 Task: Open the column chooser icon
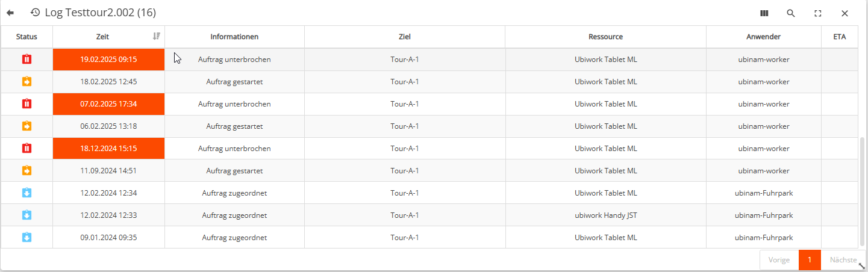coord(764,13)
